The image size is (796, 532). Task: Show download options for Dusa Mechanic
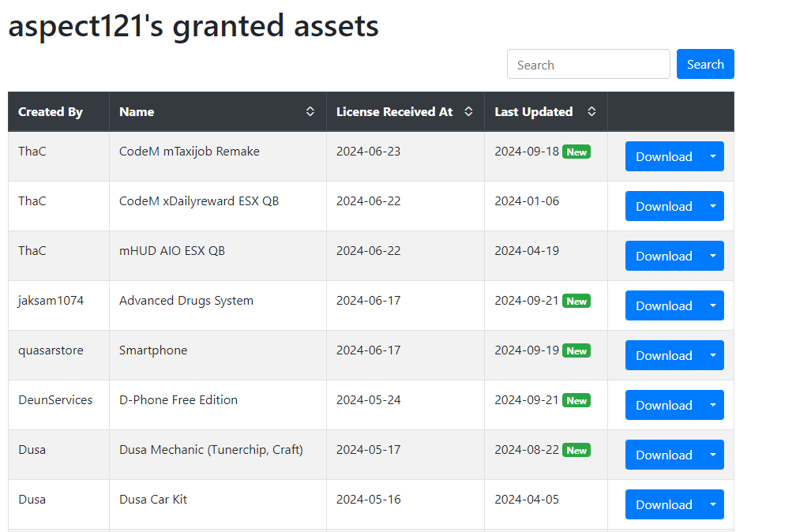click(713, 455)
